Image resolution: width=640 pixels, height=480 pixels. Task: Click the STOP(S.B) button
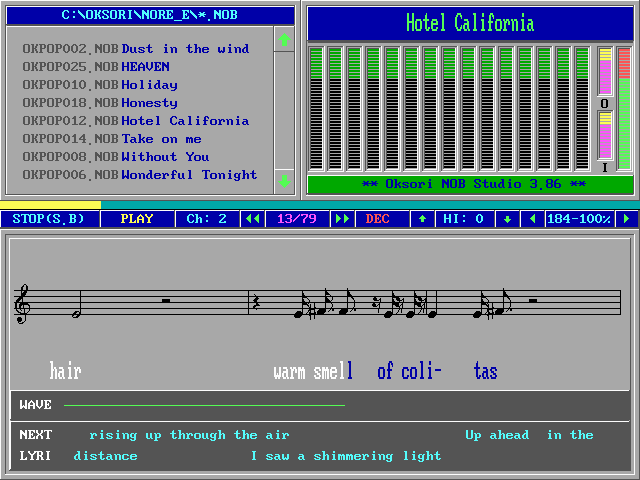(49, 219)
